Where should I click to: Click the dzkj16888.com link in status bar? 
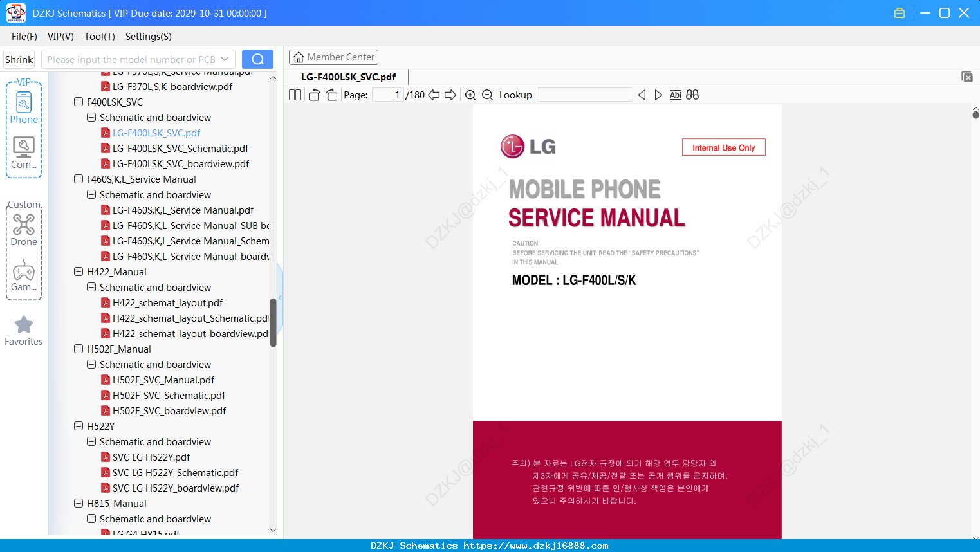tap(535, 546)
